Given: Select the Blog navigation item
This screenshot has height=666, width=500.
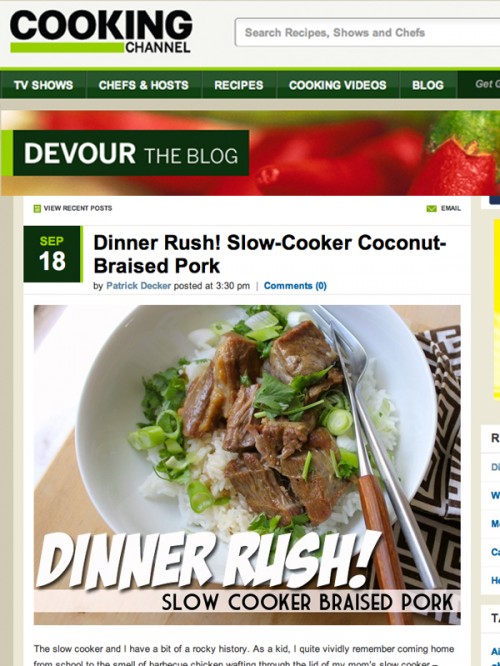Looking at the screenshot, I should 428,85.
